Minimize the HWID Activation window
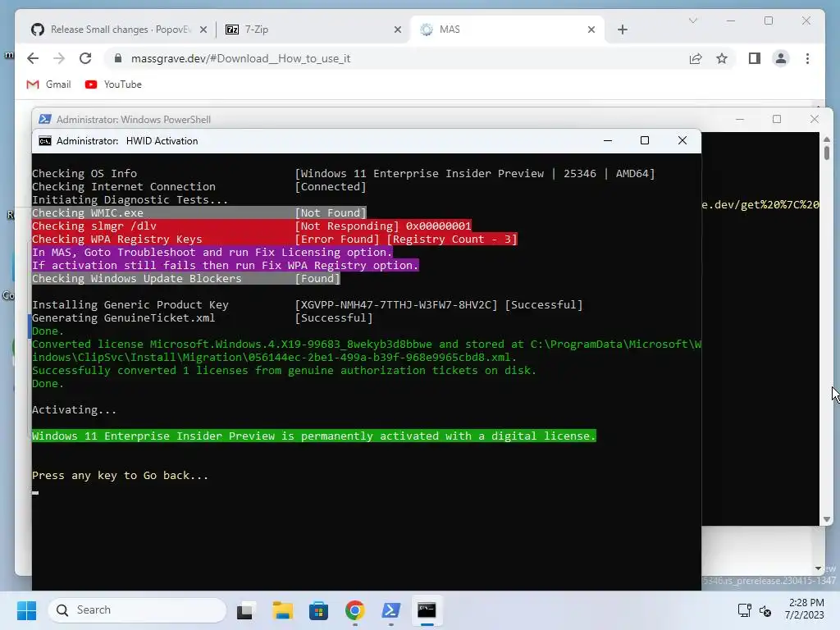This screenshot has width=840, height=630. click(608, 140)
